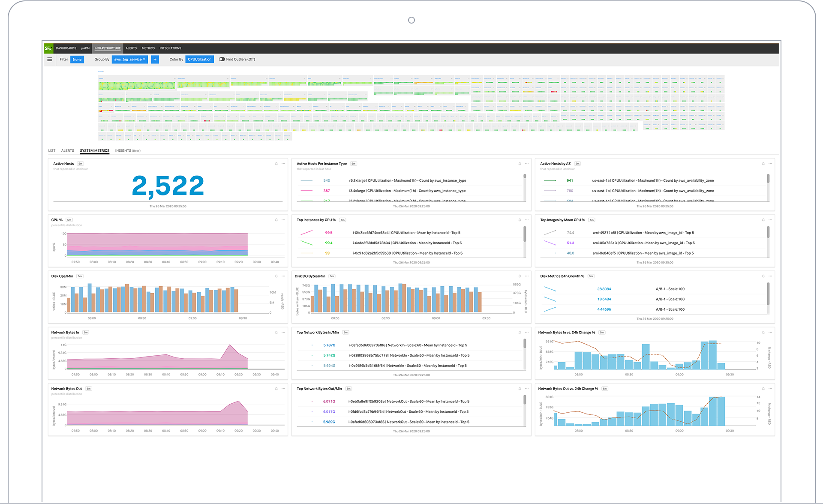The width and height of the screenshot is (823, 504).
Task: Open more options on Active Hosts Per Instance Type
Action: coord(527,164)
